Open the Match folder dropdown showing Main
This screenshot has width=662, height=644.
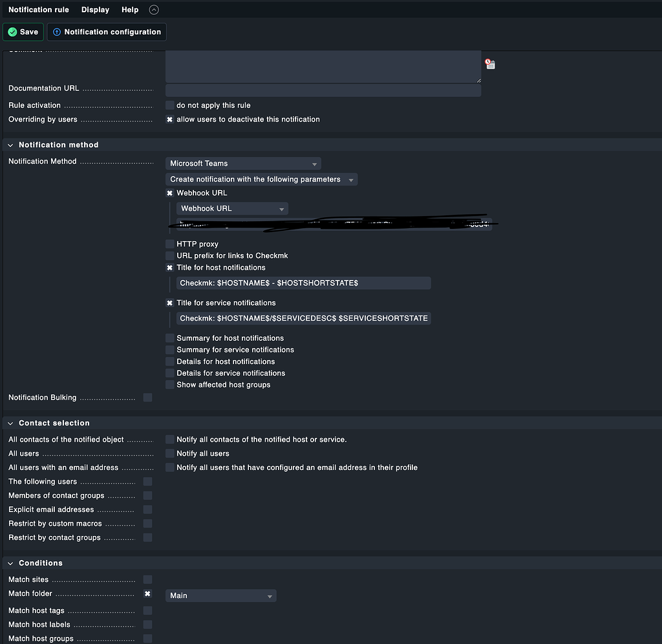point(220,596)
